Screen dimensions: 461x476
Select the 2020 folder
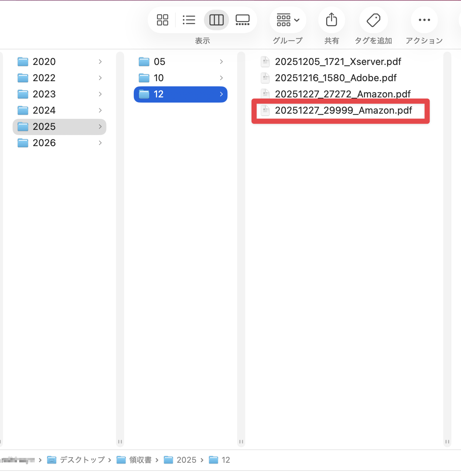59,62
